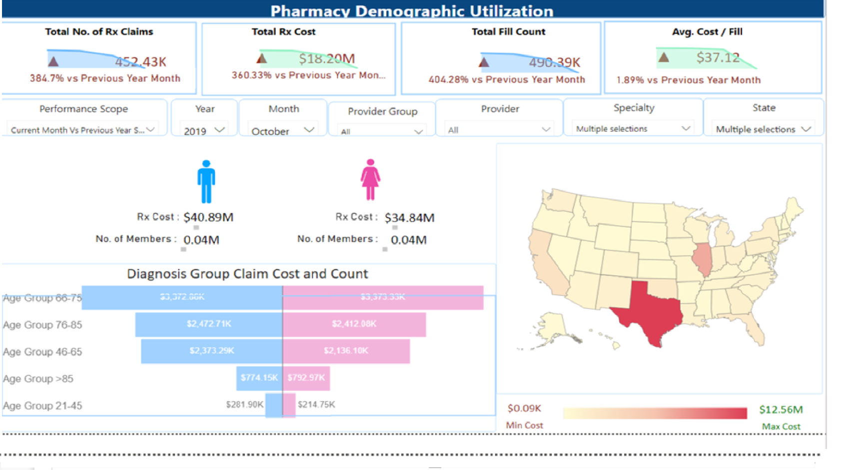The height and width of the screenshot is (470, 868).
Task: Click the blue $774.15K bar
Action: pyautogui.click(x=259, y=378)
